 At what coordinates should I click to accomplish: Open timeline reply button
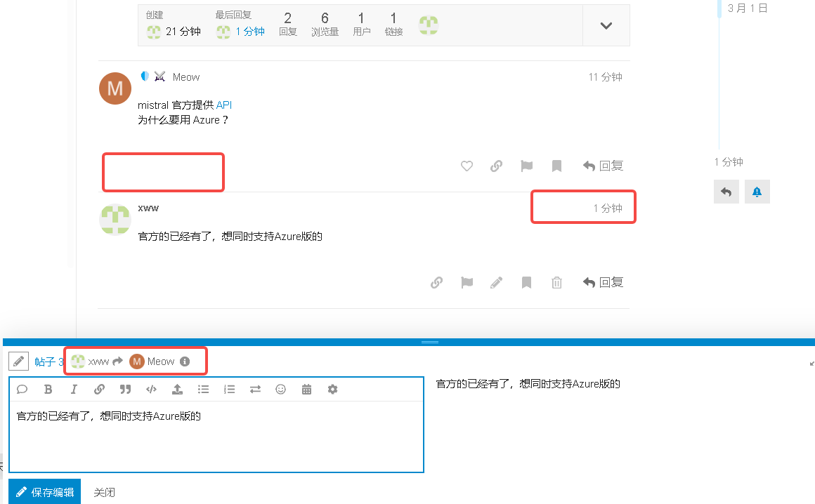726,192
